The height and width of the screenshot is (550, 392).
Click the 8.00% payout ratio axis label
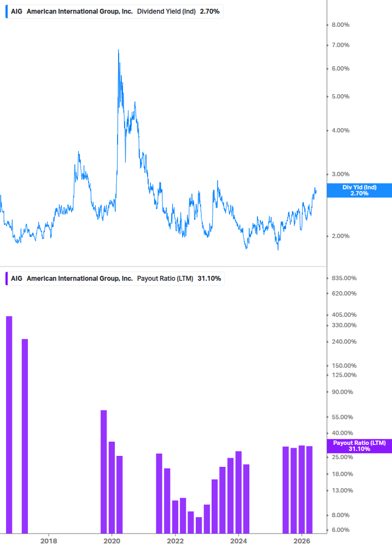(341, 516)
